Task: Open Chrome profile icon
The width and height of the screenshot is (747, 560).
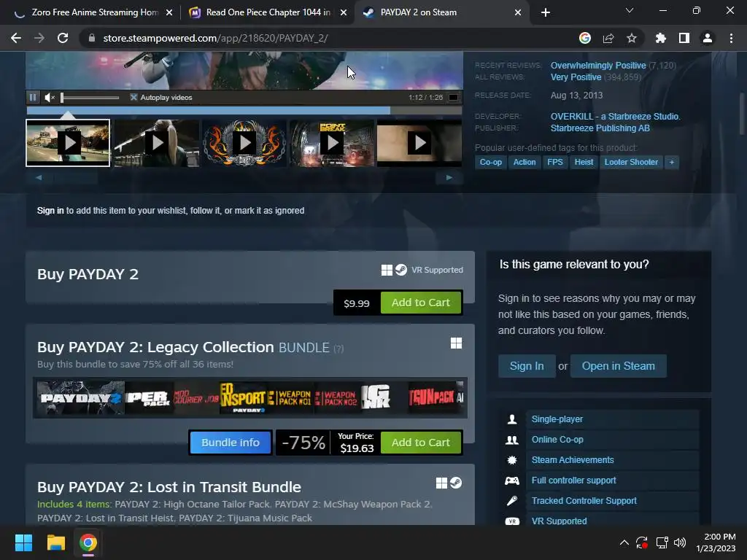Action: click(x=707, y=38)
